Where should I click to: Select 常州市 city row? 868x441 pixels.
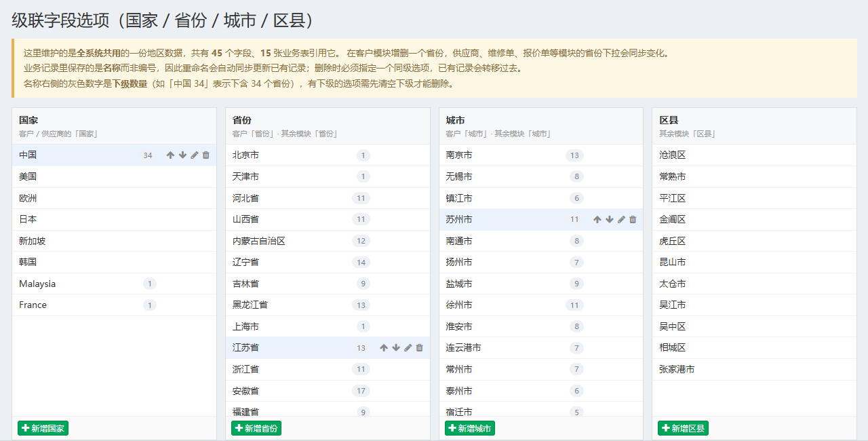point(541,369)
